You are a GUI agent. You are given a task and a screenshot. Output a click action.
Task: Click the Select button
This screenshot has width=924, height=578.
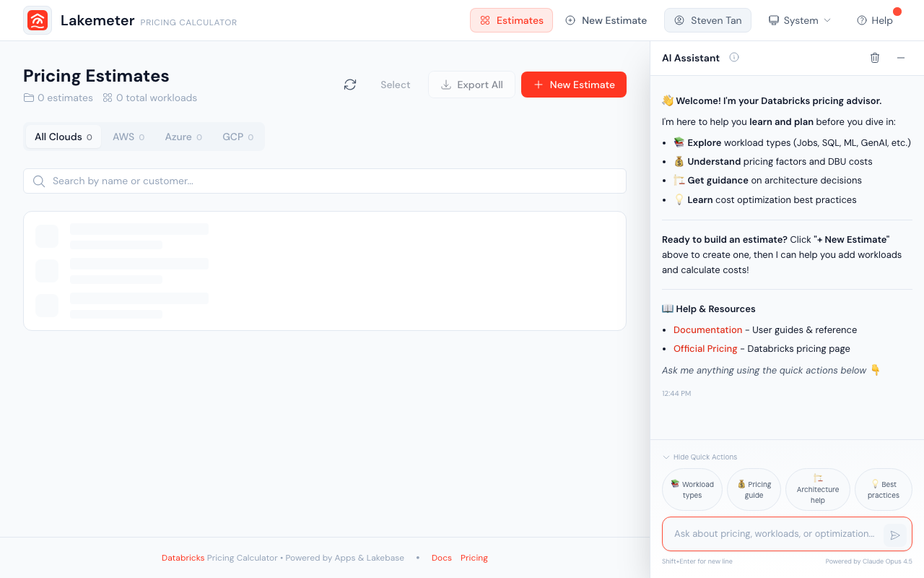[396, 85]
